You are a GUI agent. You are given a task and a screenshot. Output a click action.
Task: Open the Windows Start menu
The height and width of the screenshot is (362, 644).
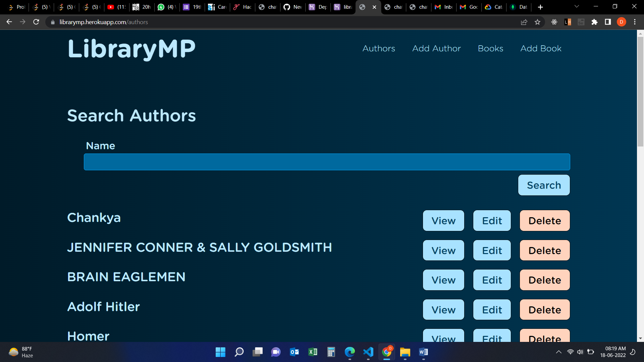pos(220,352)
